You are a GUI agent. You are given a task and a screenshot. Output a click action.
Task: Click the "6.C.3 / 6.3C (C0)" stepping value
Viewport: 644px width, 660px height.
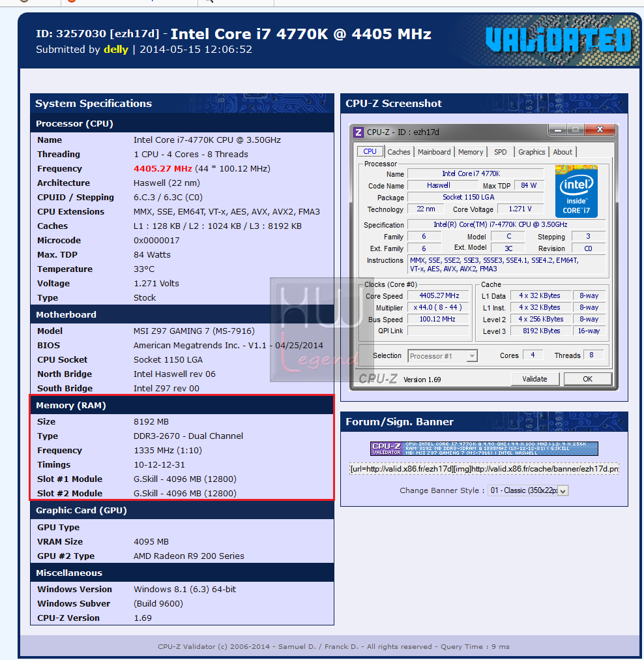(168, 197)
